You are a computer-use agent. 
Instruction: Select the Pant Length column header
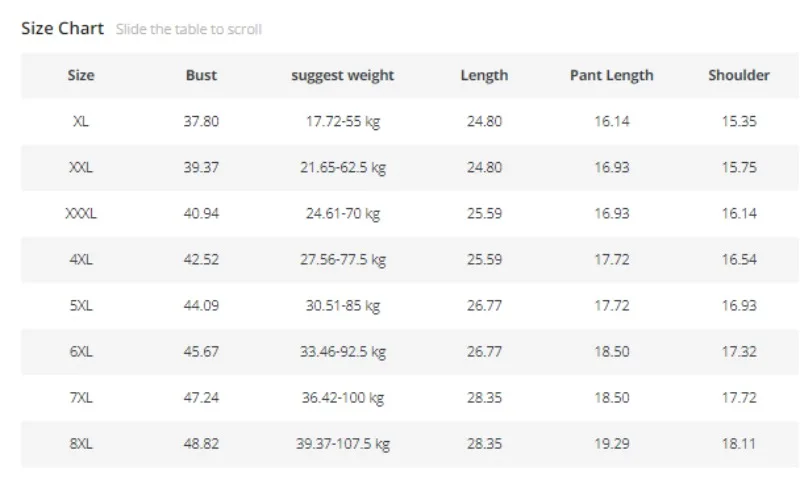pos(611,75)
